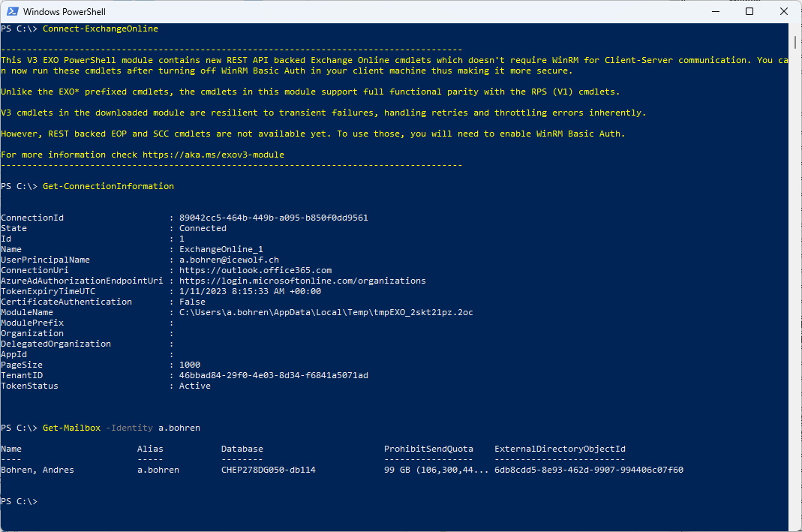
Task: Click the line starting with Unlike the EXO*
Action: point(311,92)
